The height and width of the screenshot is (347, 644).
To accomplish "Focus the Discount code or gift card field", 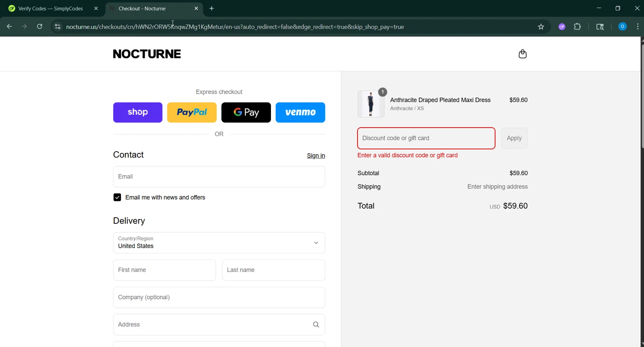I will point(426,138).
